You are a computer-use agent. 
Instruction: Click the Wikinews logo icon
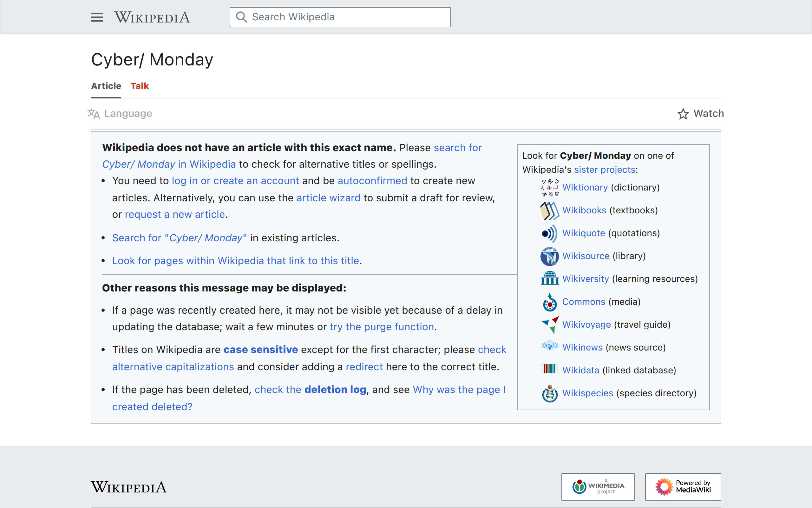(x=550, y=346)
